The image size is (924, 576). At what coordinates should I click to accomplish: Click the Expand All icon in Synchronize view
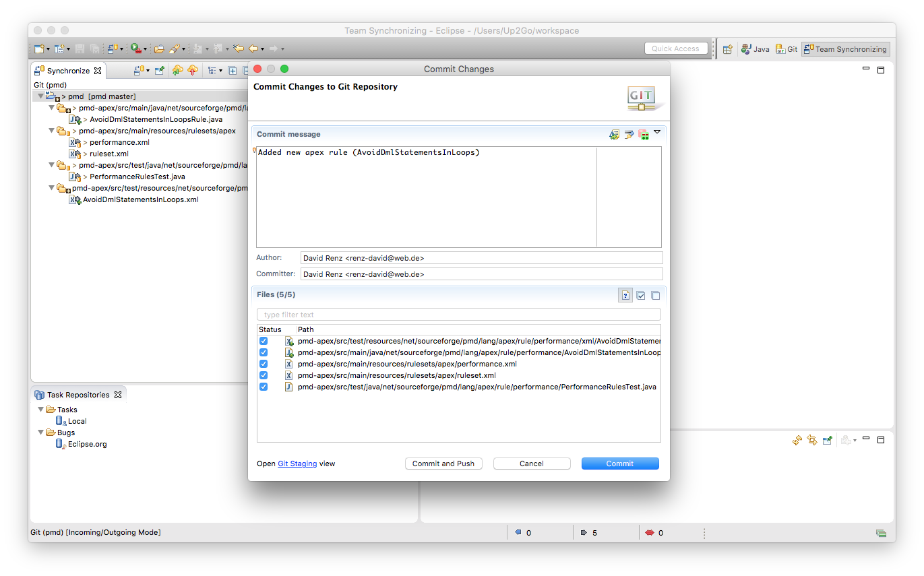point(232,70)
